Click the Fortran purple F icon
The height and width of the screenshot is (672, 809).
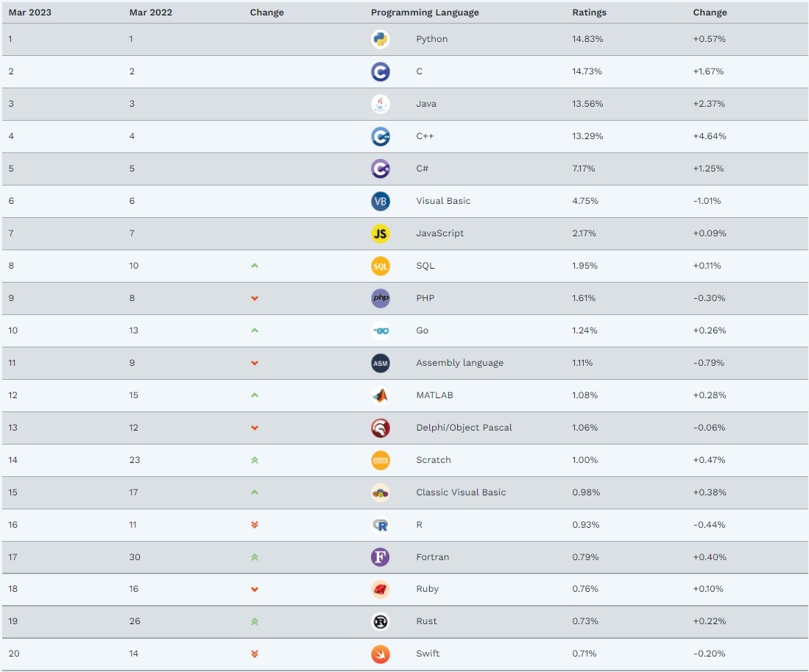380,557
